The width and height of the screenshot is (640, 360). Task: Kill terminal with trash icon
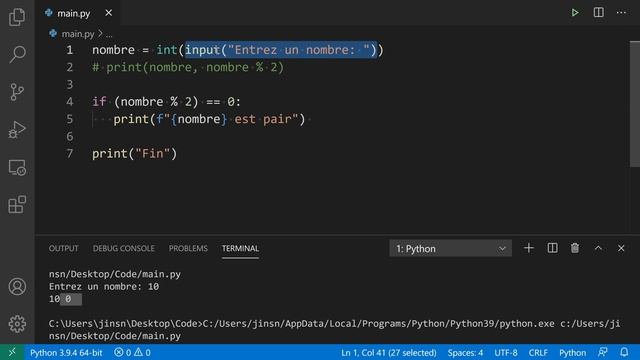(575, 248)
